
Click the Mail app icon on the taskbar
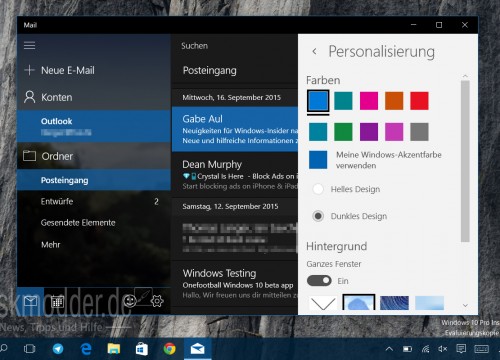click(197, 349)
